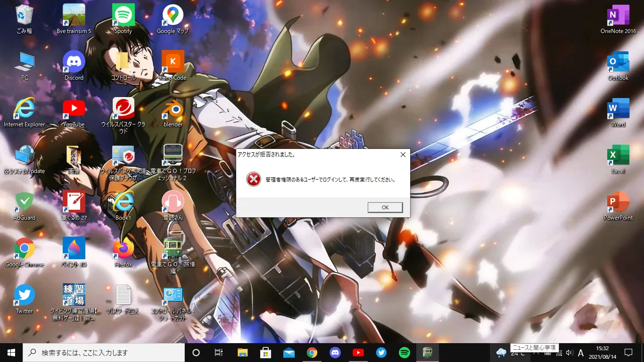The image size is (644, 362).
Task: Select the Google マップ desktop shortcut
Action: point(173,19)
